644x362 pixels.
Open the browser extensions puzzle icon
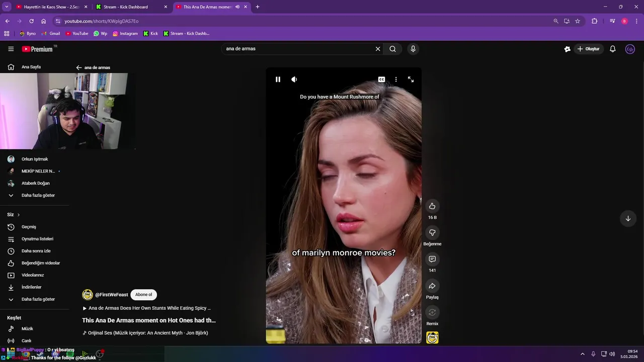pos(594,21)
